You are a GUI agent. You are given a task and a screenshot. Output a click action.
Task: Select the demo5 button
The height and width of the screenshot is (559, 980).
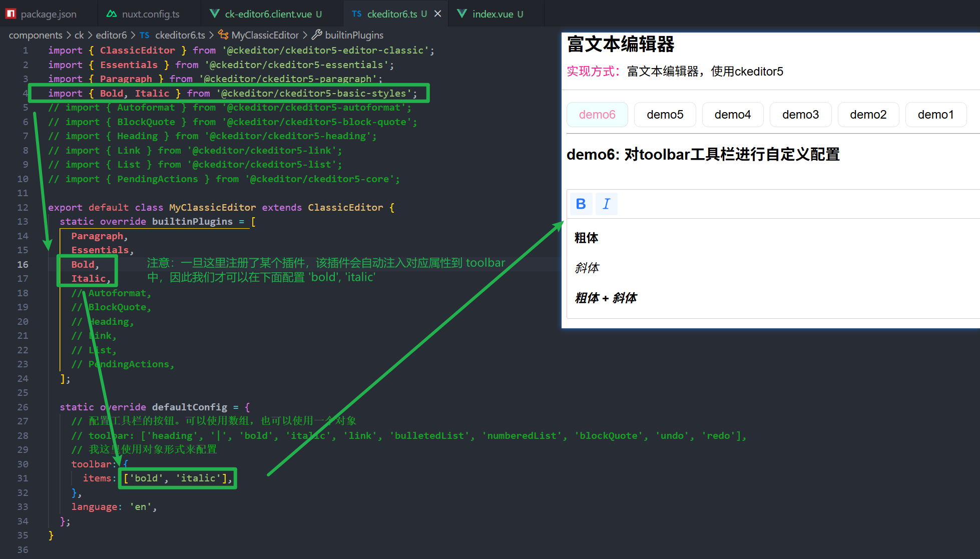pyautogui.click(x=665, y=115)
